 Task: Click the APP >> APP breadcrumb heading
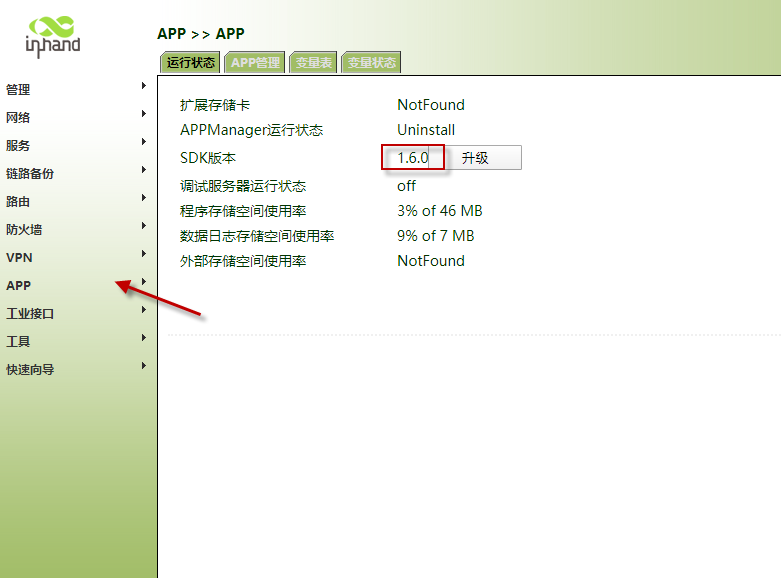[x=201, y=34]
